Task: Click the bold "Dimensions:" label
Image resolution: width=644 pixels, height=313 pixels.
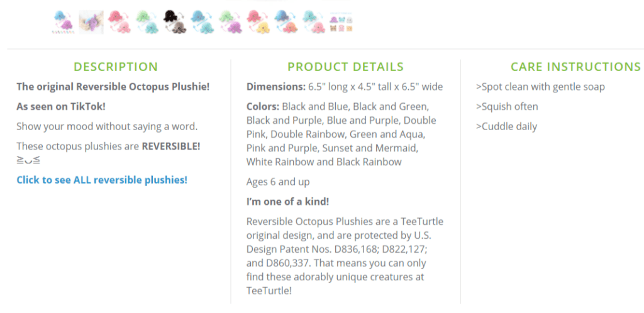Action: [x=276, y=87]
